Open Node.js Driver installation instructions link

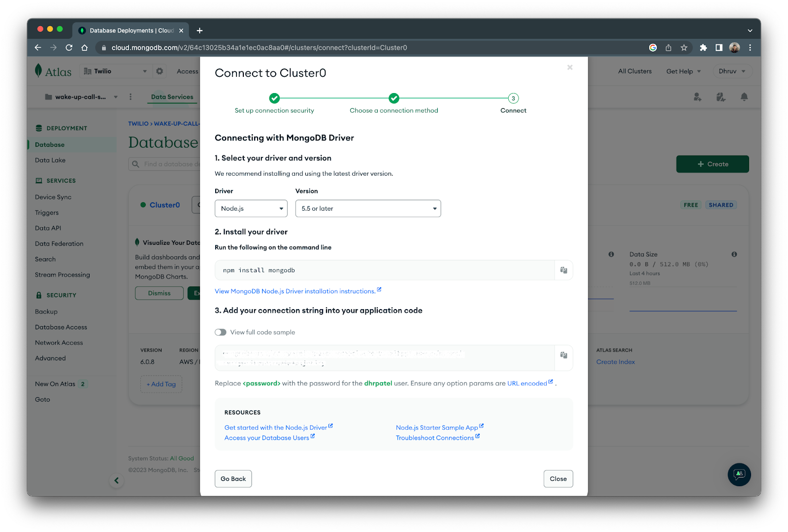pyautogui.click(x=298, y=291)
